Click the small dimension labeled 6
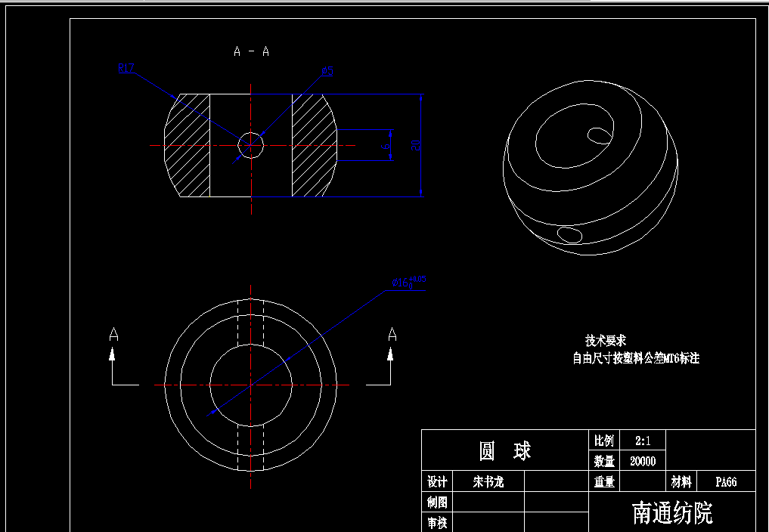The height and width of the screenshot is (532, 769). click(x=386, y=147)
